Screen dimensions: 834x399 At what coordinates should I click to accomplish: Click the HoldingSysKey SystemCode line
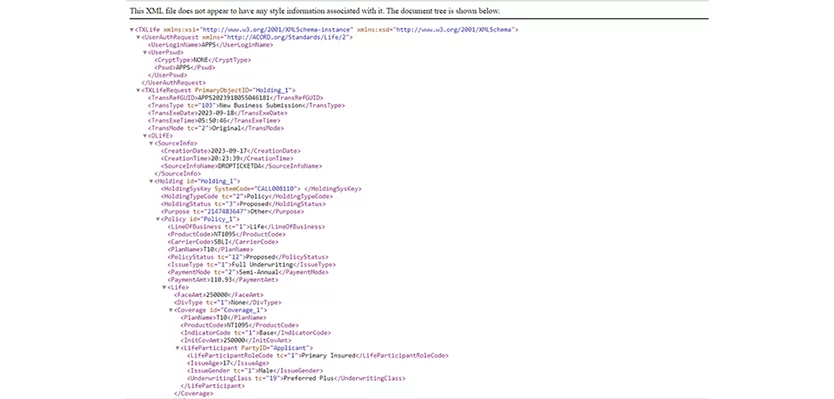[261, 189]
